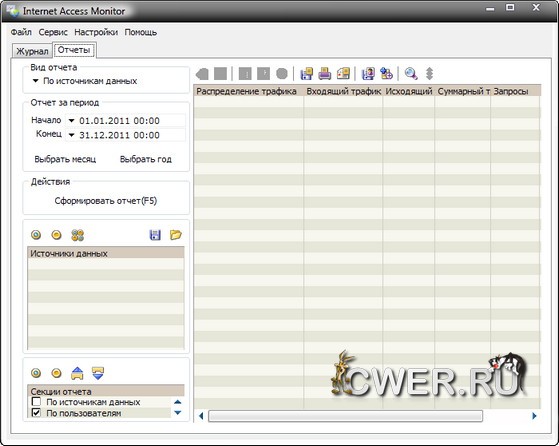Click the 'Исходящий' column header

pyautogui.click(x=409, y=91)
